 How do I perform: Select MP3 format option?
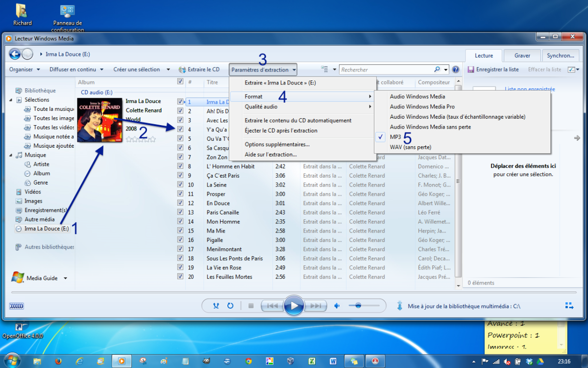click(x=463, y=137)
